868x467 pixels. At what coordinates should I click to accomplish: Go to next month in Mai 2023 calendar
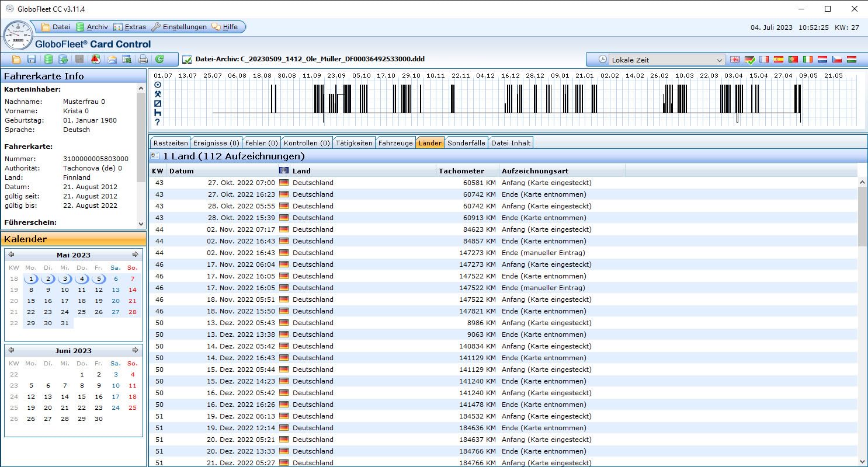click(x=136, y=255)
